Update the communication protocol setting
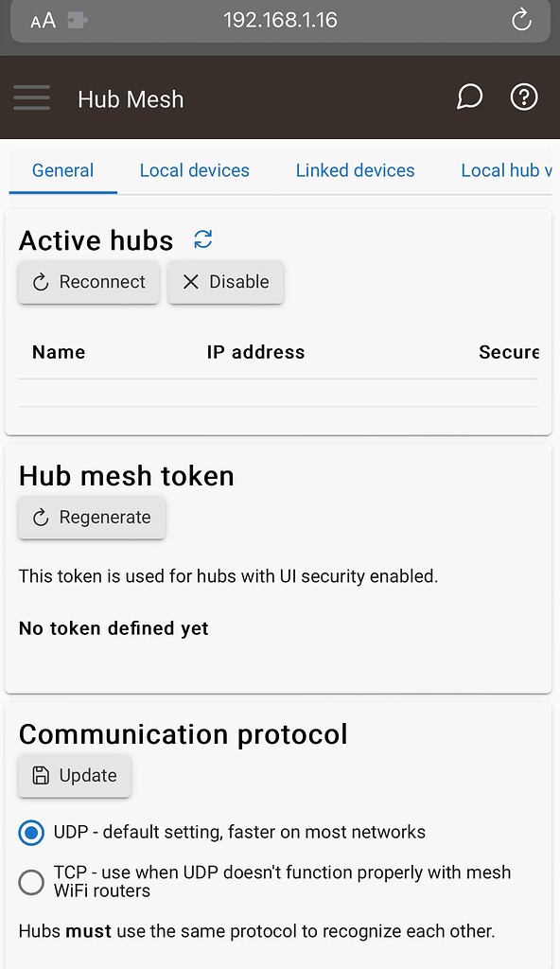The width and height of the screenshot is (560, 969). pos(74,775)
